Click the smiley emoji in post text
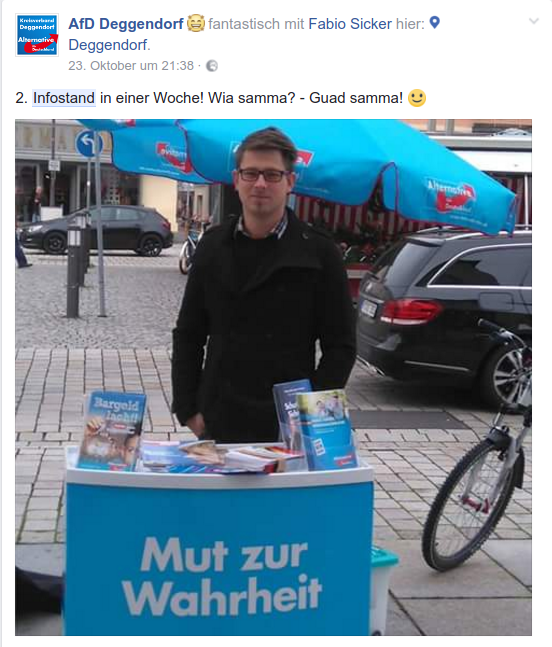Image resolution: width=552 pixels, height=647 pixels. (417, 98)
